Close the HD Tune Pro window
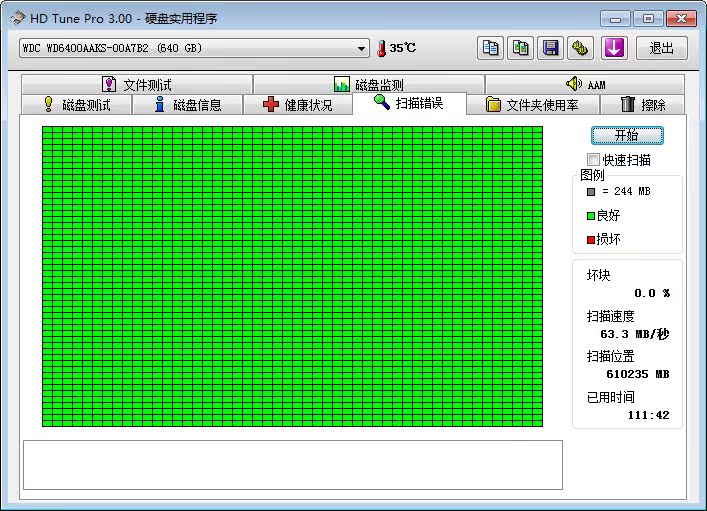The width and height of the screenshot is (707, 511). [681, 19]
